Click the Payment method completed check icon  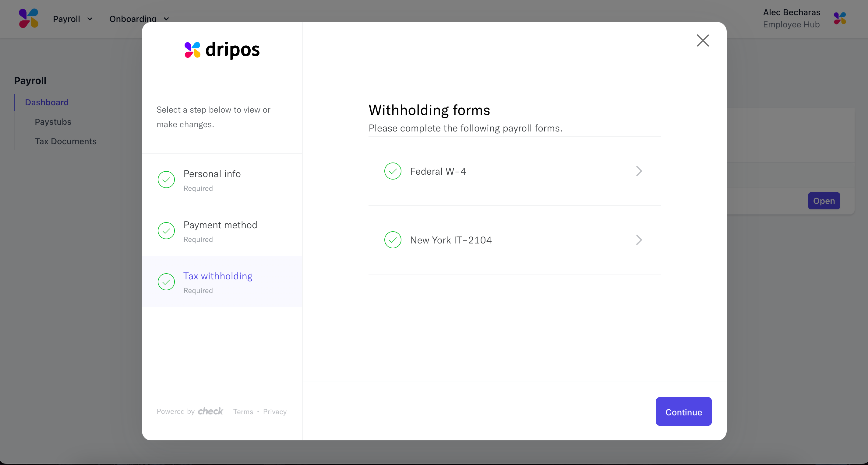point(166,231)
